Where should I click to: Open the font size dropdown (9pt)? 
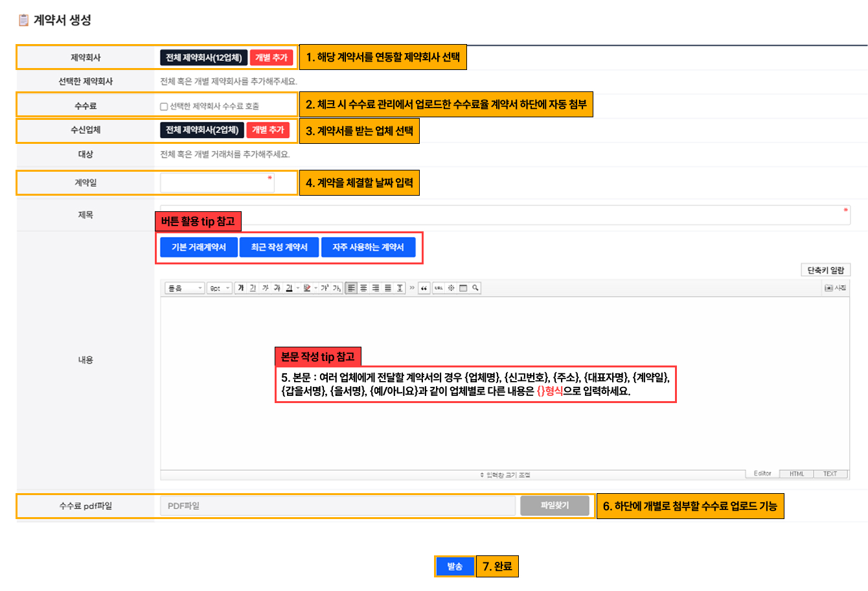click(220, 288)
